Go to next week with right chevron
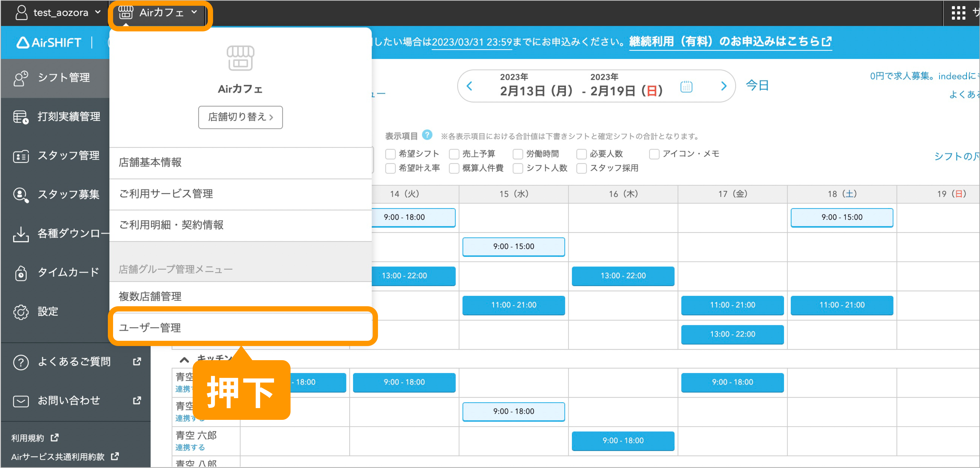Image resolution: width=980 pixels, height=468 pixels. [723, 86]
